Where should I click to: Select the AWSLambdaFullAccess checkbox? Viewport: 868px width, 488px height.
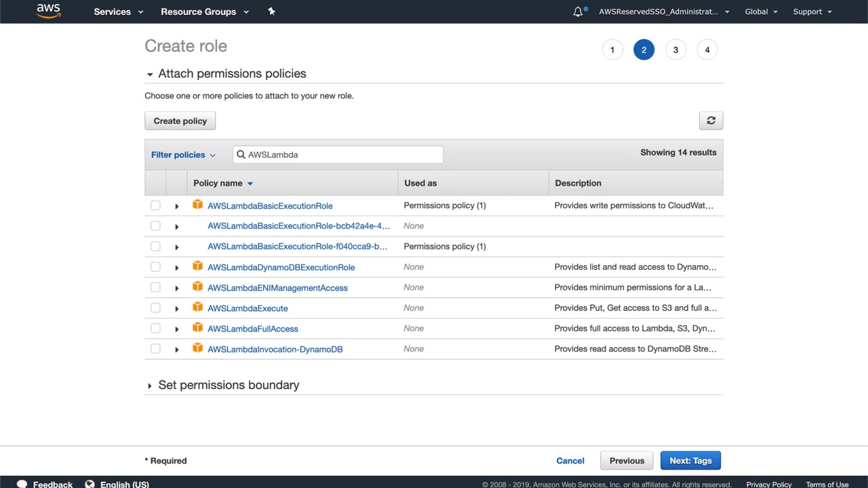pyautogui.click(x=155, y=329)
